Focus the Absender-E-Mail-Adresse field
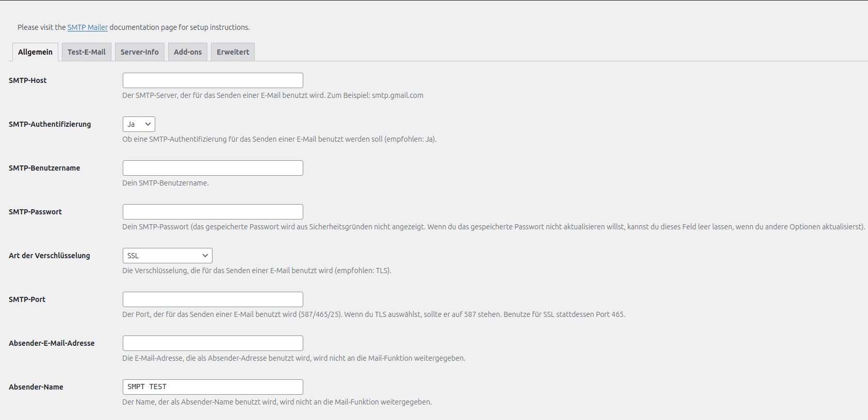 (x=212, y=343)
